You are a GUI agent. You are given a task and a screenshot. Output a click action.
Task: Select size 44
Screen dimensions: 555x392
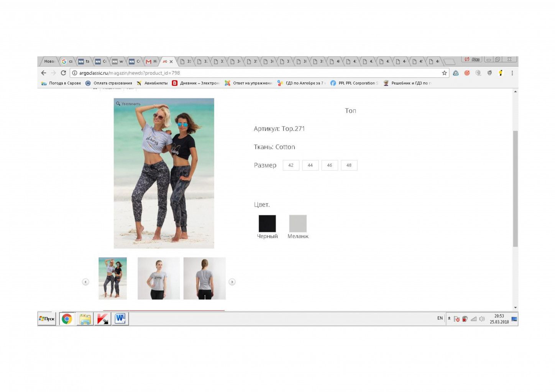tap(310, 165)
